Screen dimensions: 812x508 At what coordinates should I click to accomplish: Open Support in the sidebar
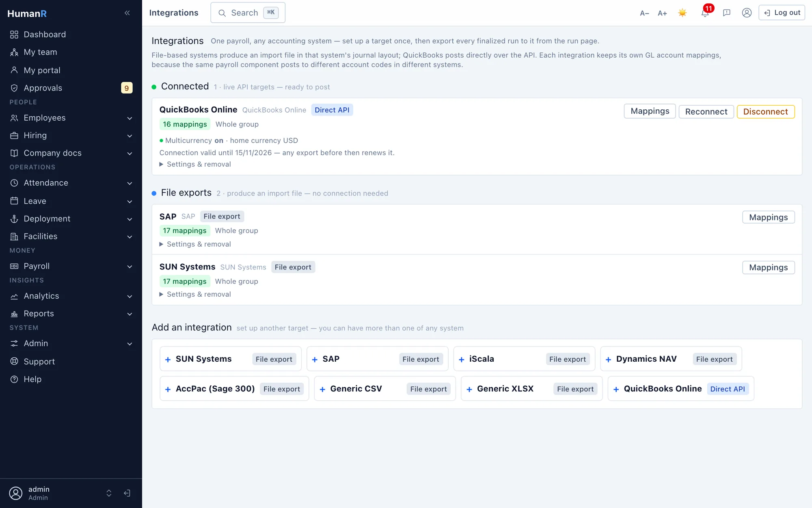(x=71, y=361)
